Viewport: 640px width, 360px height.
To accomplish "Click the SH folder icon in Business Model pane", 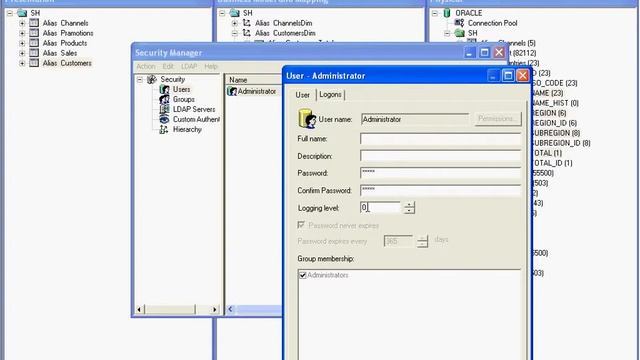I will click(x=234, y=13).
